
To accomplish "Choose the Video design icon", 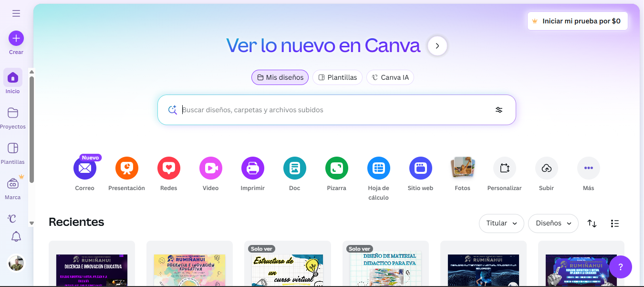I will pos(211,168).
